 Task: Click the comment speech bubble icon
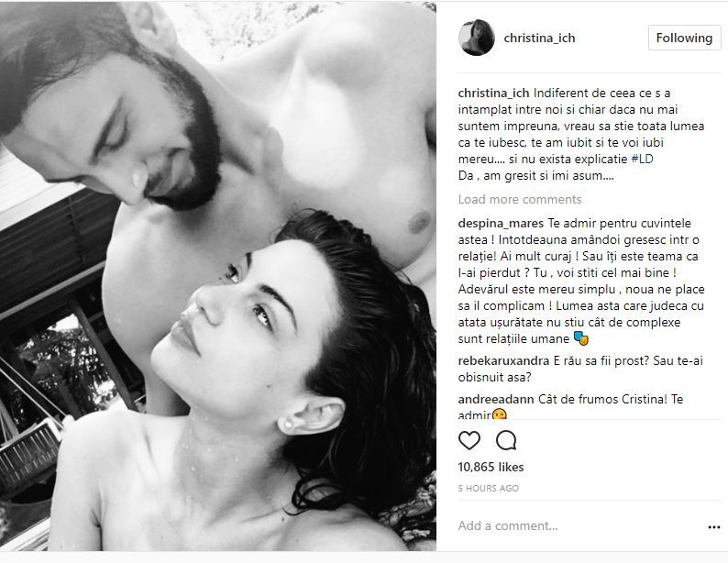(506, 440)
